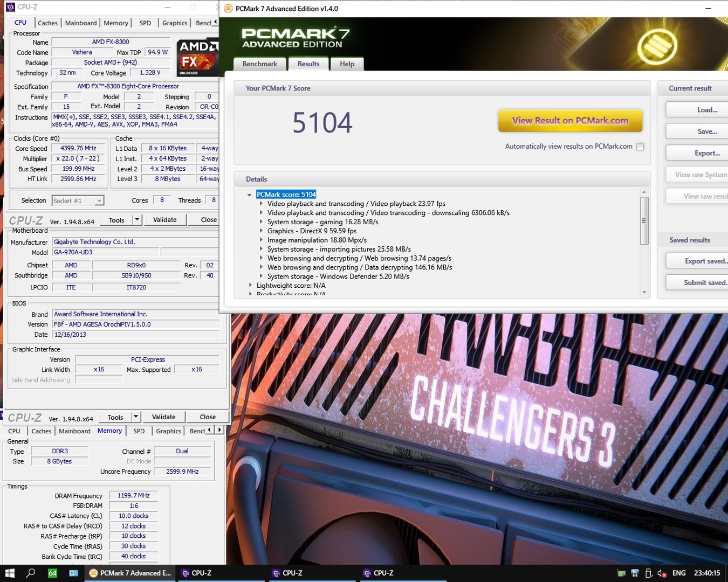Click the taskbar clock showing 23:40:15
The height and width of the screenshot is (582, 728).
point(707,573)
